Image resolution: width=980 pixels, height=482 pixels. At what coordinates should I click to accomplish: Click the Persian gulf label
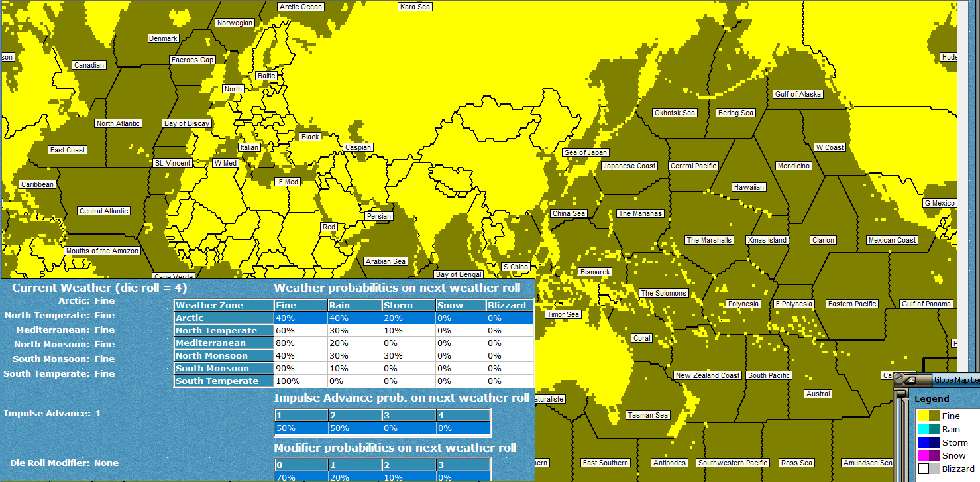pyautogui.click(x=379, y=216)
